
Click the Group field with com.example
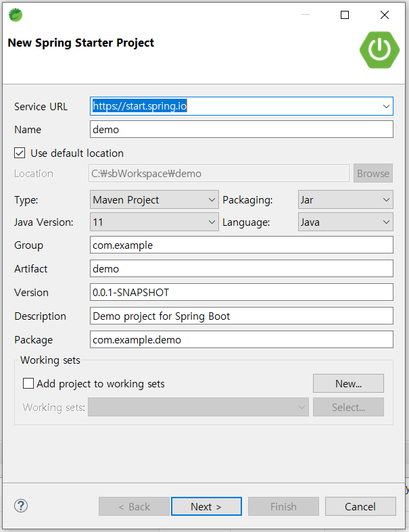(241, 245)
